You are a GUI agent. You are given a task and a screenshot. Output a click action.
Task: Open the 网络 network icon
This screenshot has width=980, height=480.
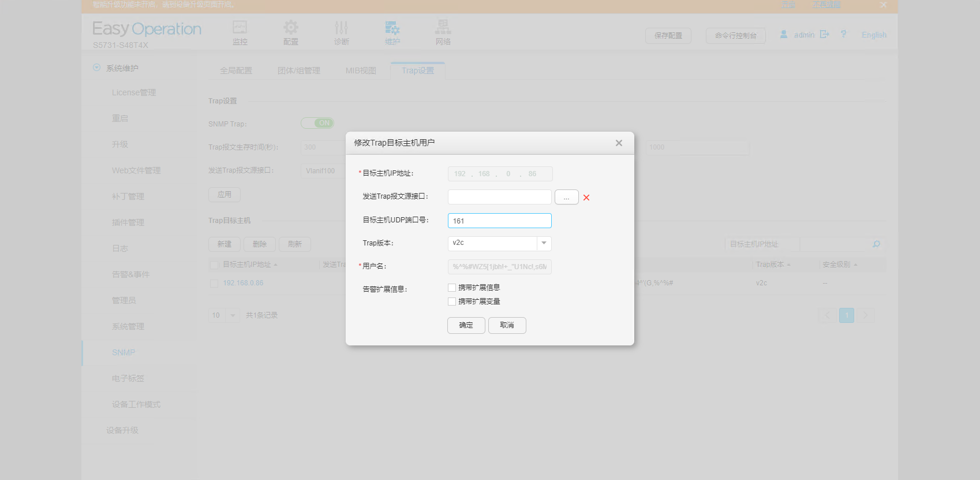(x=443, y=27)
